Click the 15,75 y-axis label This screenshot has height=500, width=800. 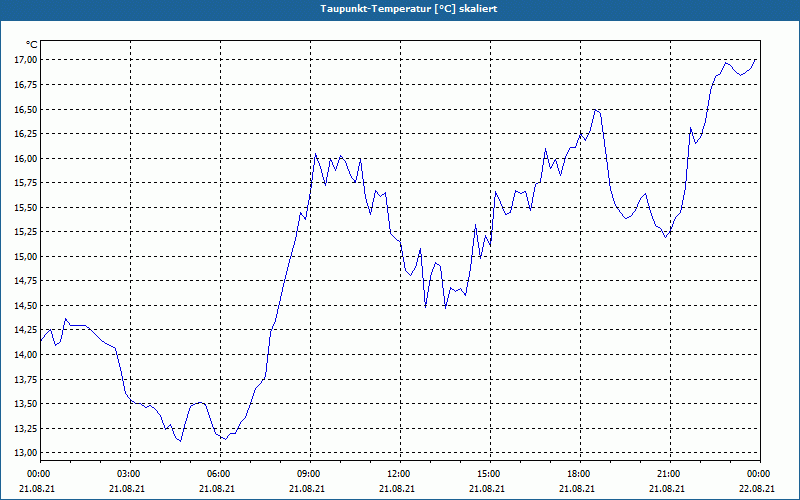pyautogui.click(x=26, y=183)
